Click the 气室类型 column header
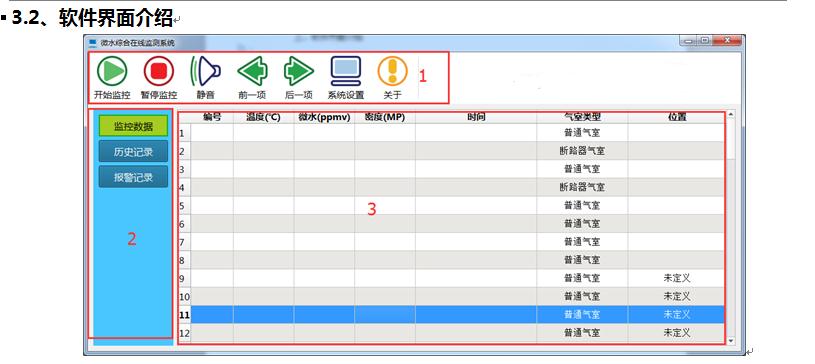The height and width of the screenshot is (364, 815). click(x=582, y=118)
